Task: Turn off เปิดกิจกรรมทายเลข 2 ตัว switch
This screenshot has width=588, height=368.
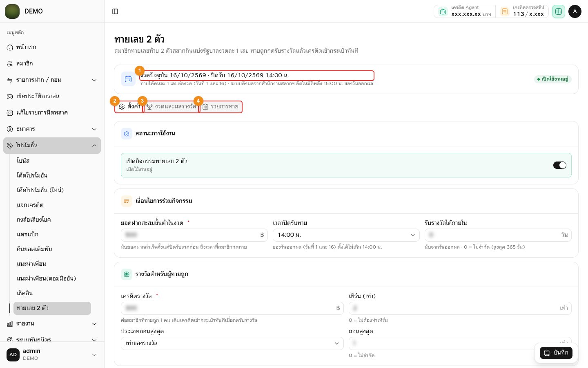Action: (x=560, y=165)
